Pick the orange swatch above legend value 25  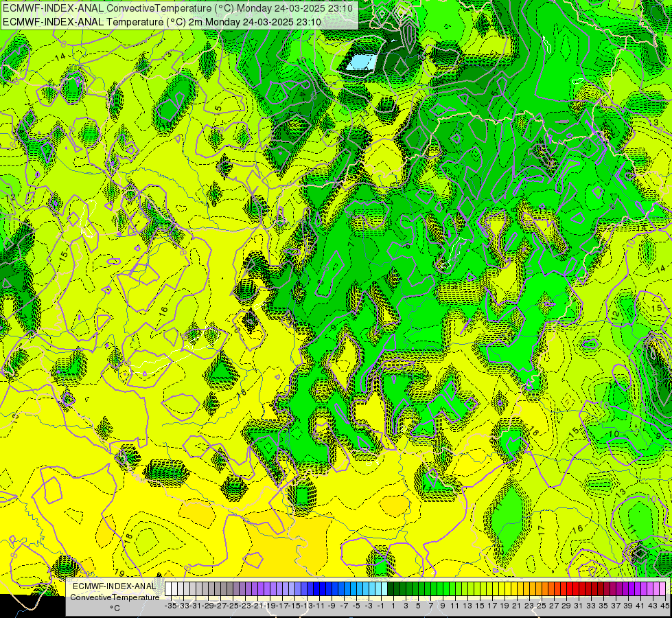pyautogui.click(x=539, y=588)
